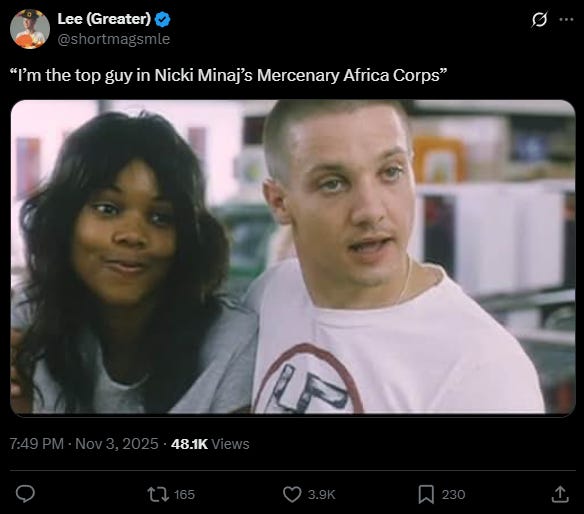Click the Grok explain post icon
584x514 pixels.
(x=539, y=19)
